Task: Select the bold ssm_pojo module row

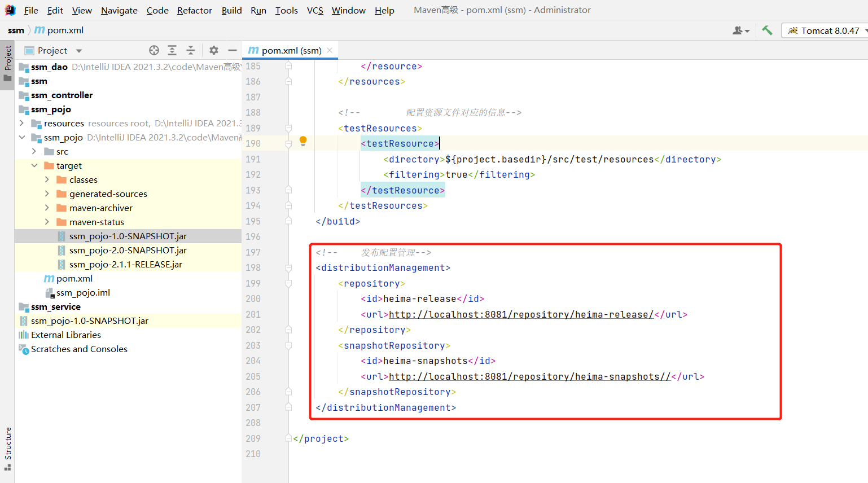Action: (128, 109)
